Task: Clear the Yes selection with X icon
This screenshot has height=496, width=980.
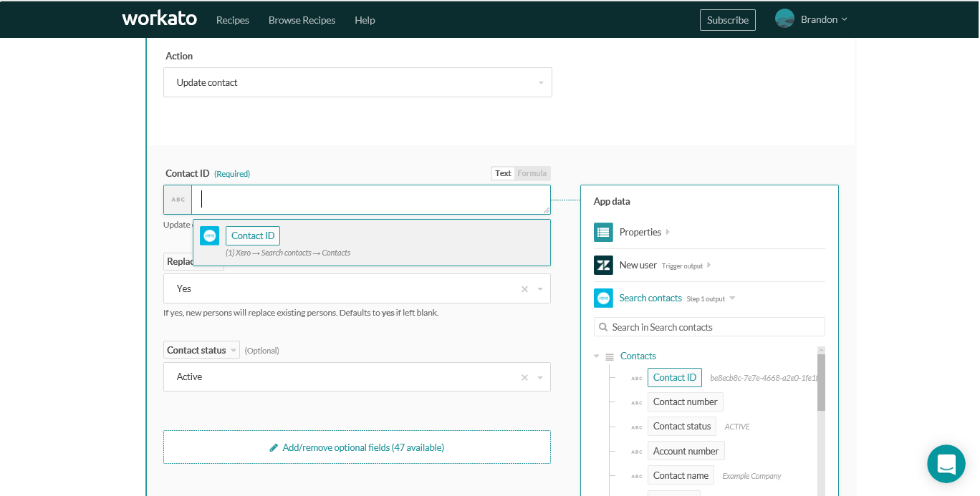Action: click(524, 288)
